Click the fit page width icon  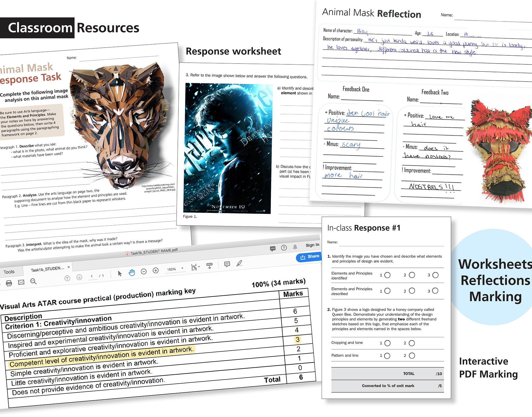tap(194, 267)
